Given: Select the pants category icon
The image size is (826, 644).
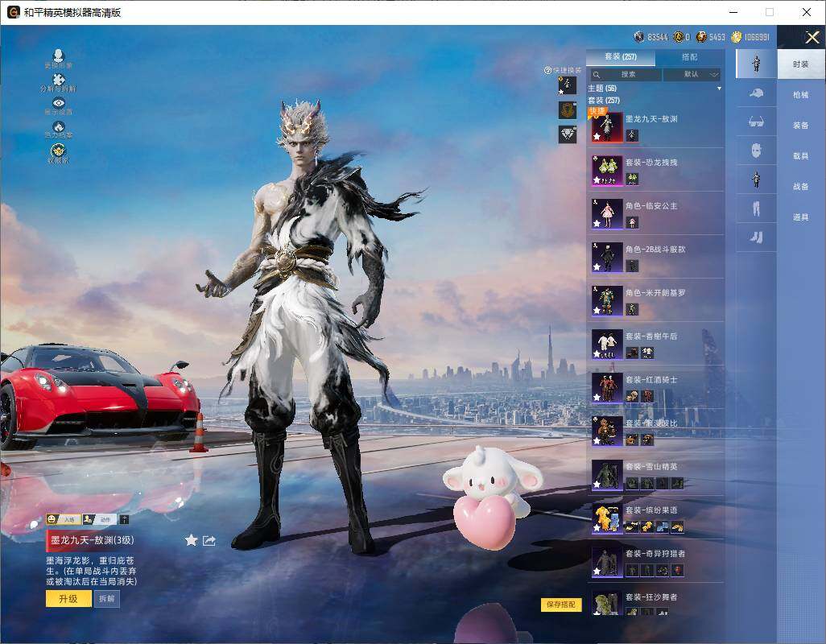Looking at the screenshot, I should coord(757,209).
